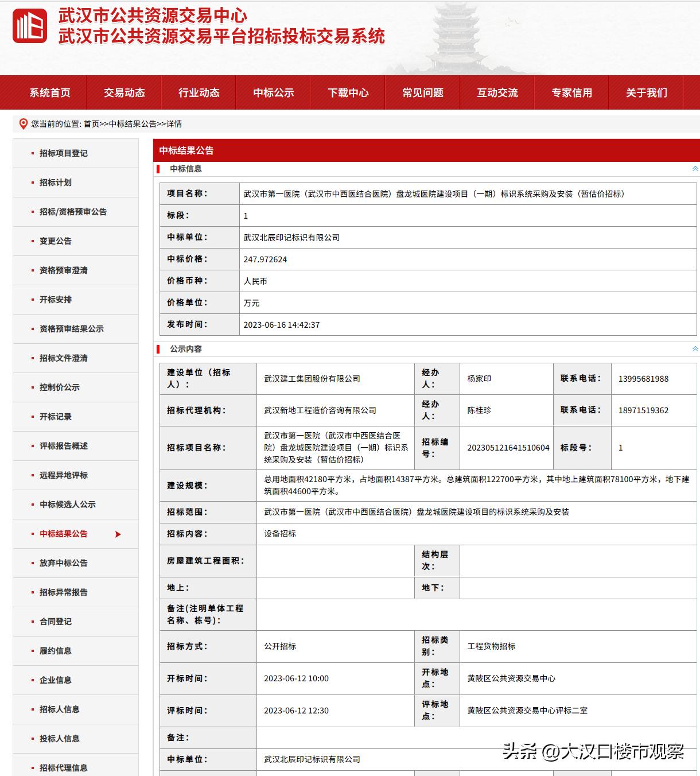Collapse 公示内容 section via double chevron
Viewport: 700px width, 776px height.
(695, 348)
